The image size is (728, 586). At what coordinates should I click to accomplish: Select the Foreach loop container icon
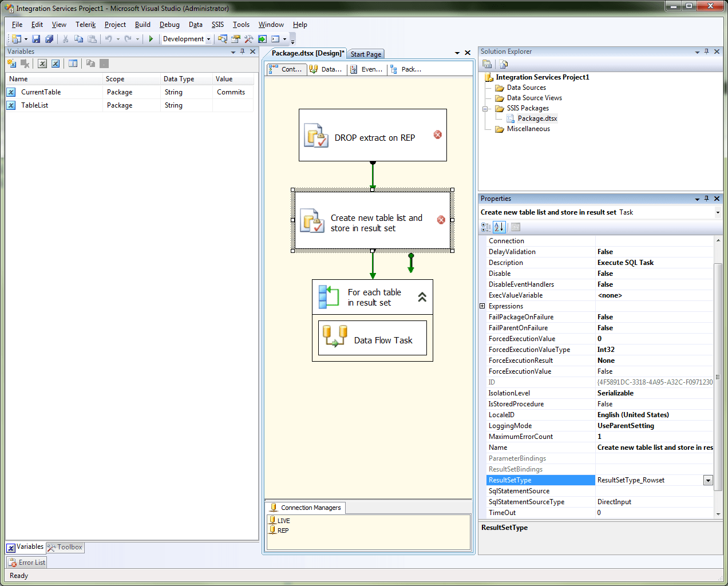(329, 296)
